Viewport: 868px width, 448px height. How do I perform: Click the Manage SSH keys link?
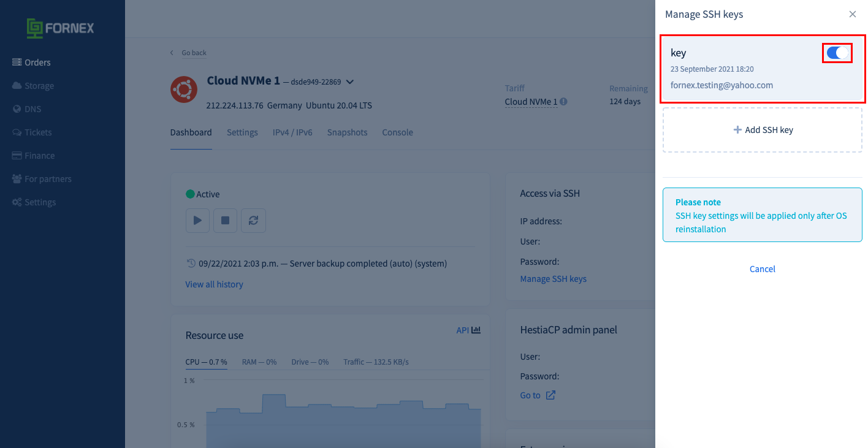553,279
